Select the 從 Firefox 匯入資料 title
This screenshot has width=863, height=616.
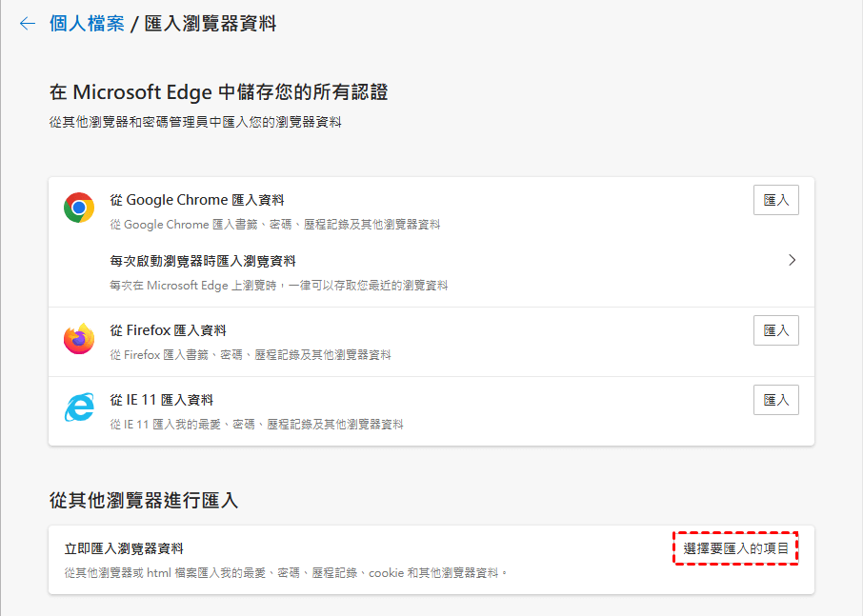pyautogui.click(x=168, y=330)
